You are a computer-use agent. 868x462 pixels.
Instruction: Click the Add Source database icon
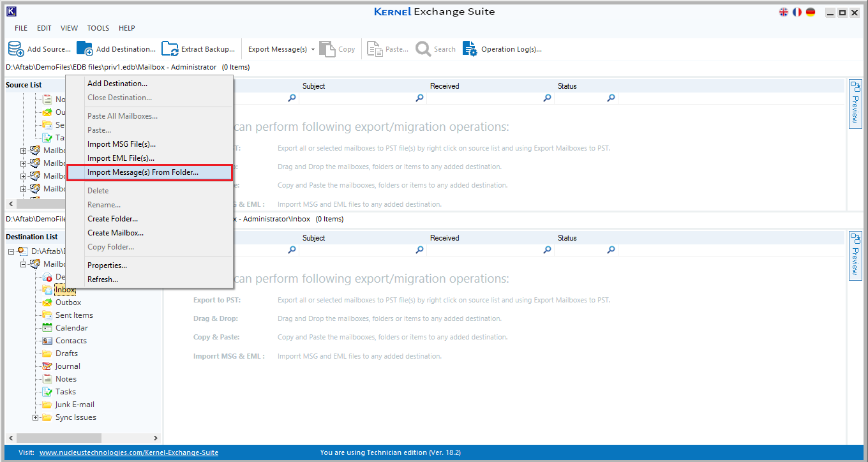(x=16, y=49)
